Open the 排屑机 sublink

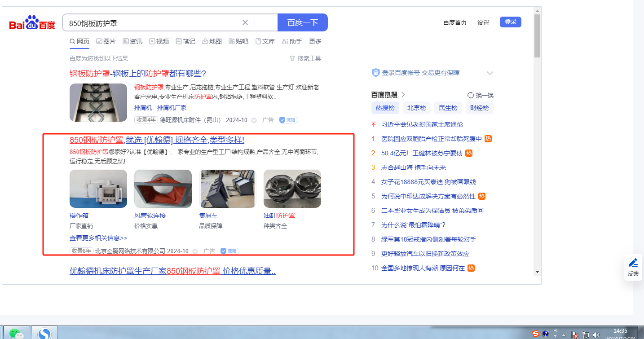tap(143, 108)
